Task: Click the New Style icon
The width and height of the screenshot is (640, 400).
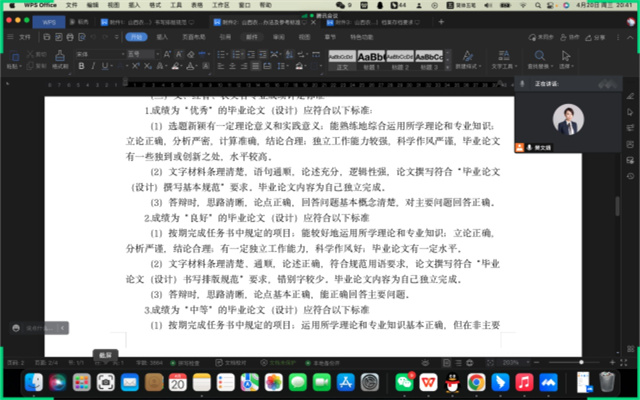Action: coord(468,56)
